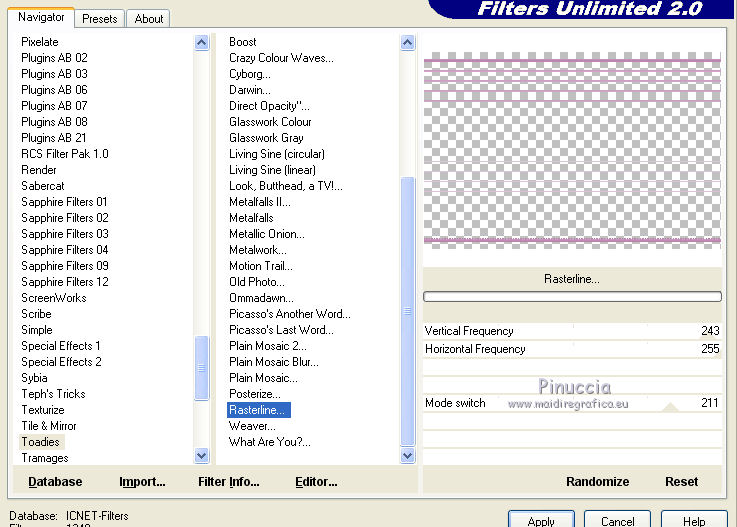Screen dimensions: 737x527
Task: Choose RCS Filter Pak 1.0
Action: click(64, 154)
